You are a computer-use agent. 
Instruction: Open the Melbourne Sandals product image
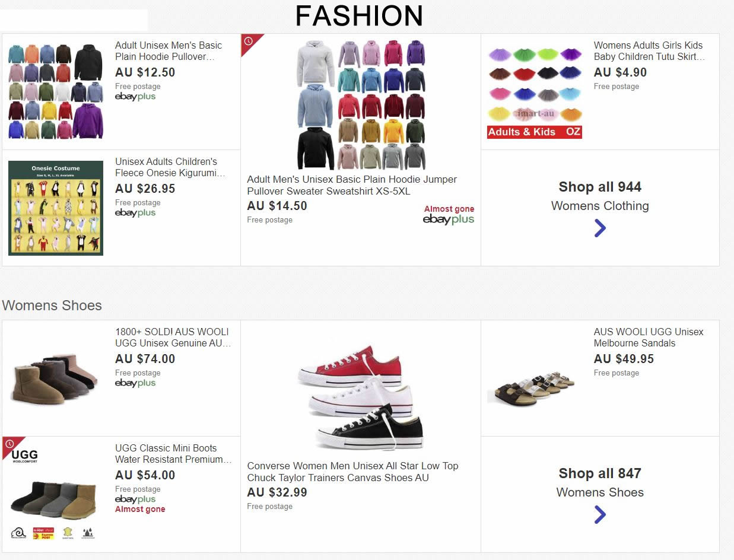coord(531,389)
